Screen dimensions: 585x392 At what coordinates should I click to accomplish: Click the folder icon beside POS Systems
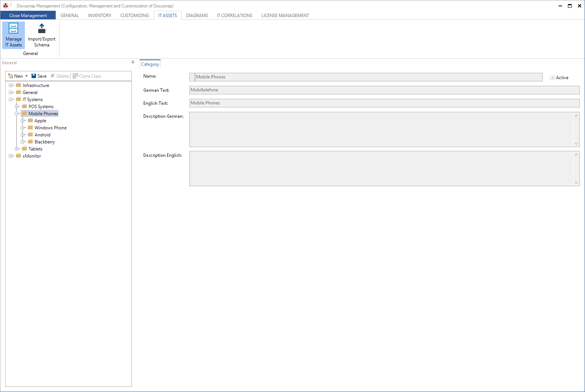coord(25,106)
